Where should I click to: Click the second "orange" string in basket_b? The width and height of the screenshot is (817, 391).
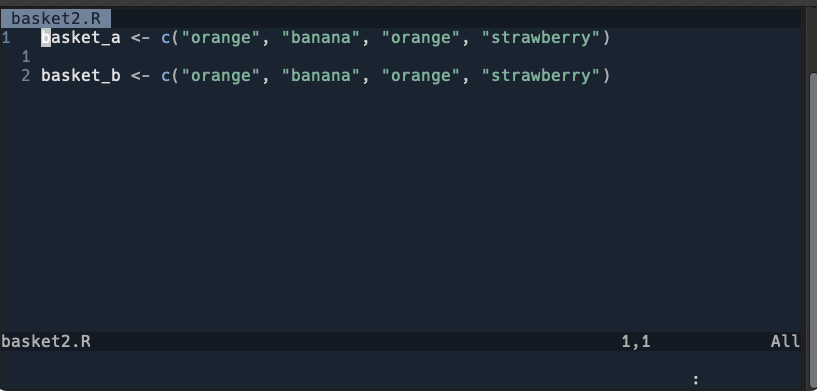pos(421,76)
